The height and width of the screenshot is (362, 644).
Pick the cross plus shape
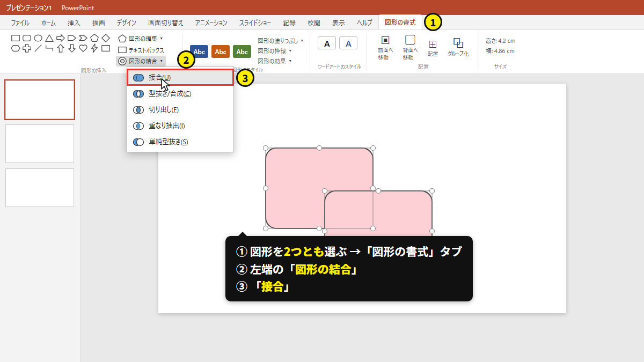tap(27, 48)
